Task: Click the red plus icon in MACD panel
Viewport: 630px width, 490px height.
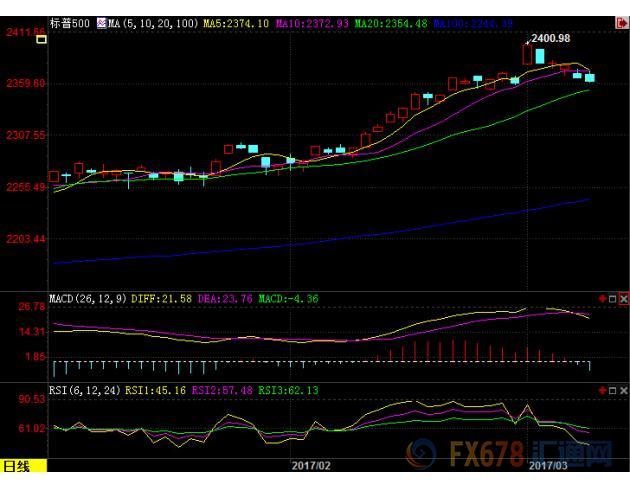Action: pos(602,298)
